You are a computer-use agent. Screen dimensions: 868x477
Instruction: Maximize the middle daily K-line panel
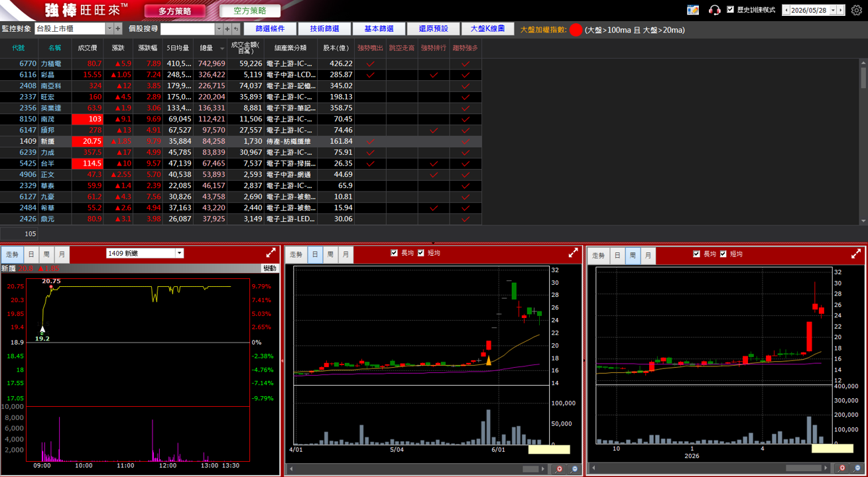tap(574, 253)
